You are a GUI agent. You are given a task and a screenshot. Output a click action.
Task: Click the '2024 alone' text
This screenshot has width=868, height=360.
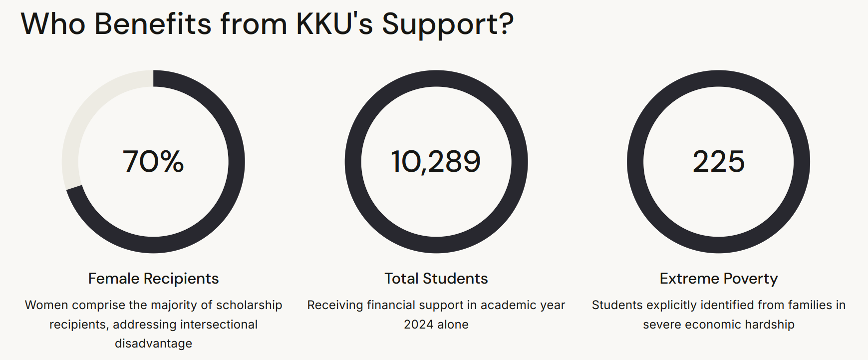[436, 325]
